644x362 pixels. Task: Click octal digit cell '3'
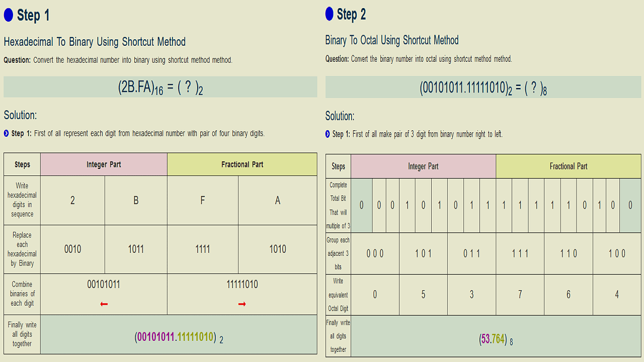coord(471,295)
